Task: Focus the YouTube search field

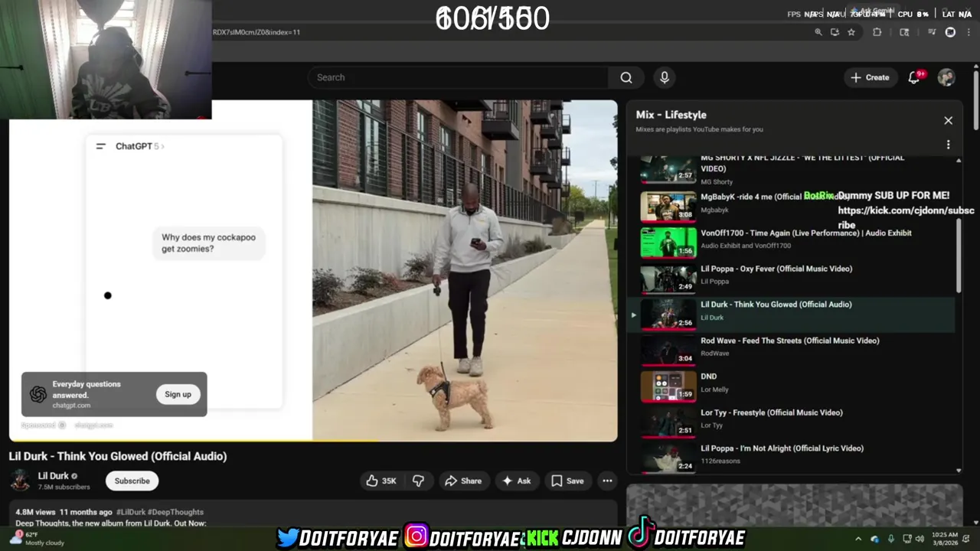Action: pos(459,77)
